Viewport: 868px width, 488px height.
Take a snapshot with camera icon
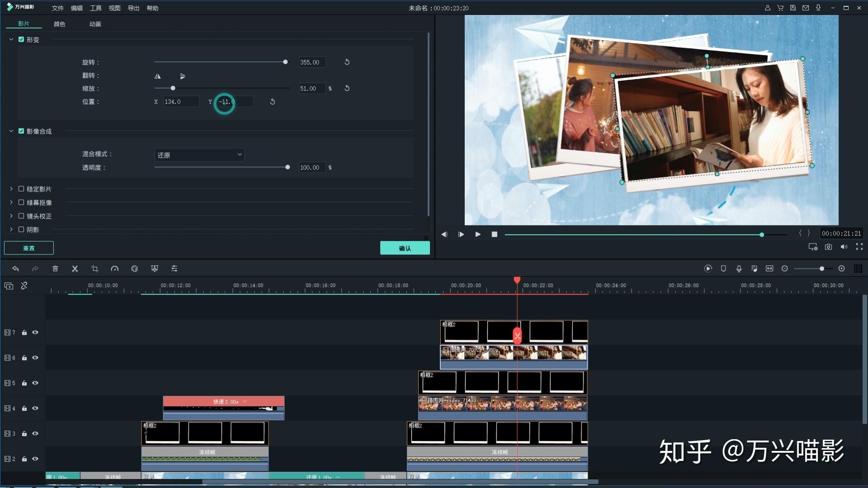(x=828, y=247)
